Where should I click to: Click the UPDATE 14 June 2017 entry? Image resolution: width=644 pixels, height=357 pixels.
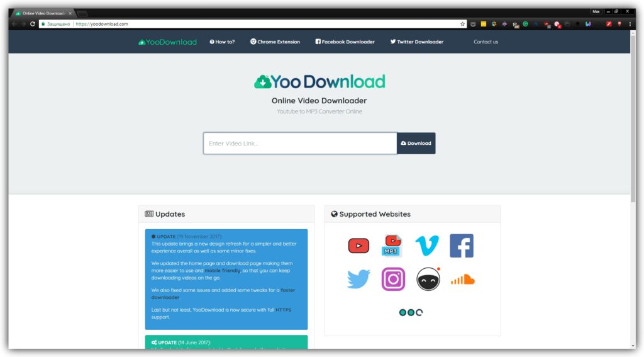(x=181, y=343)
